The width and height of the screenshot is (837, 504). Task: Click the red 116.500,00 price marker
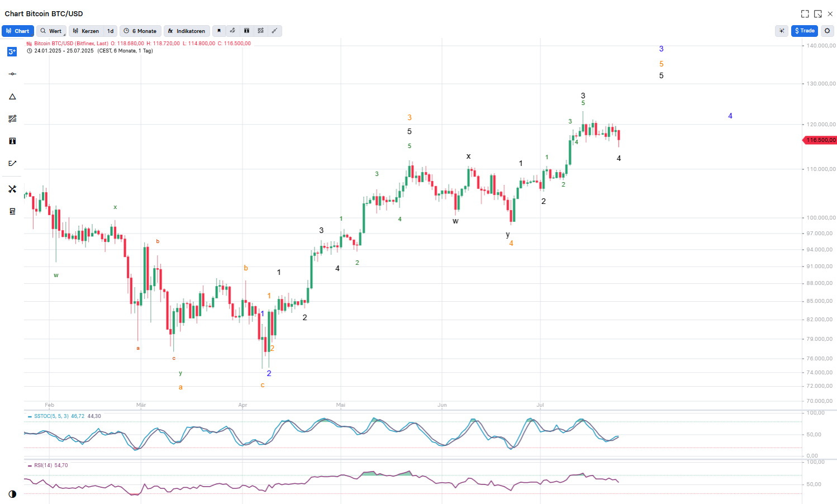pos(820,140)
